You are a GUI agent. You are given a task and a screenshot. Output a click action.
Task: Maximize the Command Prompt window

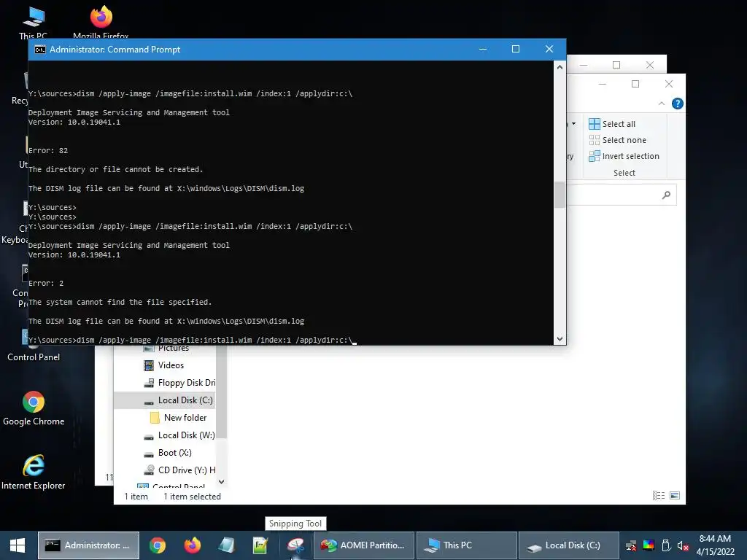pyautogui.click(x=516, y=49)
